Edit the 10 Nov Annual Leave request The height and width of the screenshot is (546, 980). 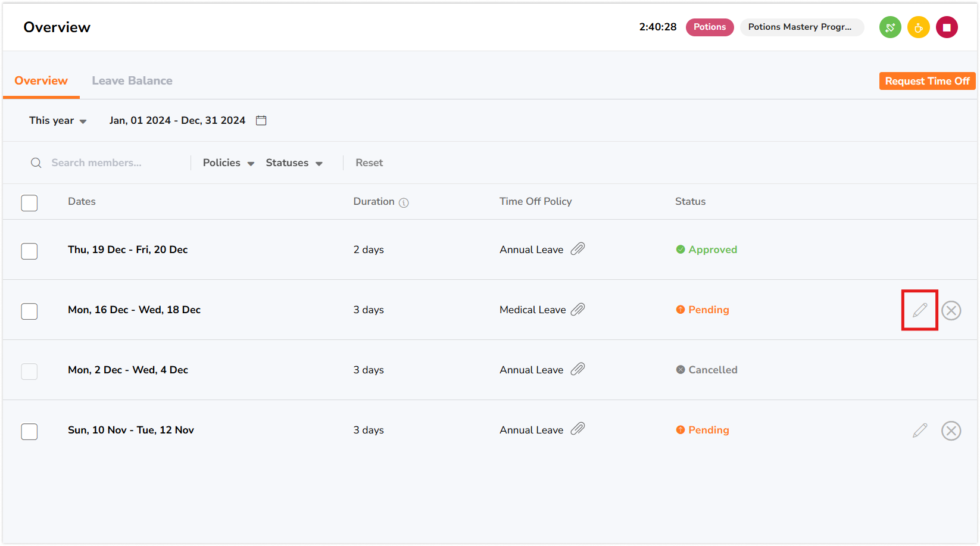920,430
